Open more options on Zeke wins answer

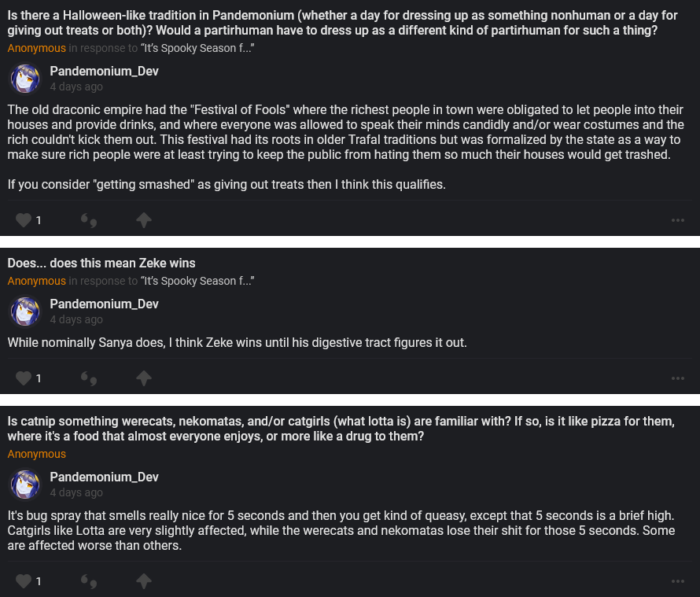point(678,378)
